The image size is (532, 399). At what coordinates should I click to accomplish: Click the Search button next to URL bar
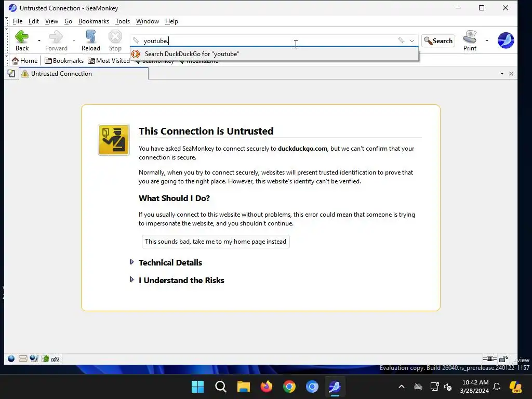click(x=438, y=41)
